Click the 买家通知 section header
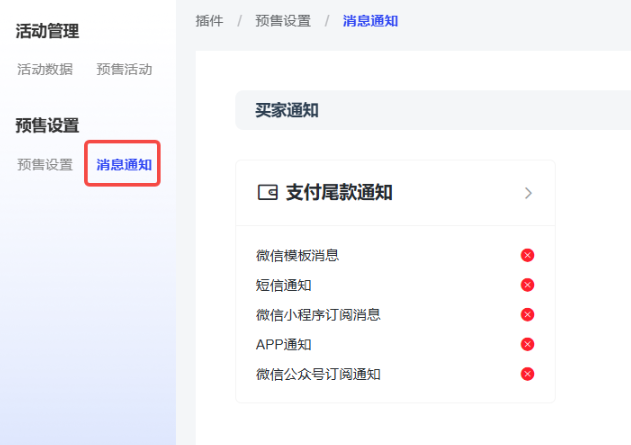Image resolution: width=631 pixels, height=445 pixels. [x=287, y=110]
